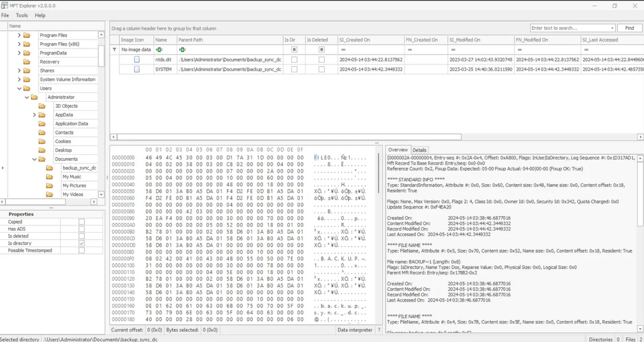Click the My Pictures folder icon
The height and width of the screenshot is (342, 644).
coord(49,186)
